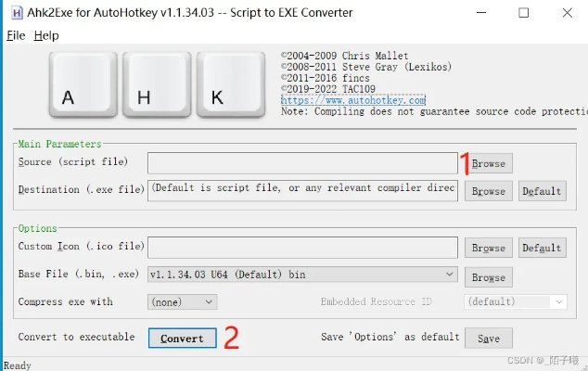The height and width of the screenshot is (371, 588).
Task: Open the Base File dropdown
Action: tap(302, 275)
